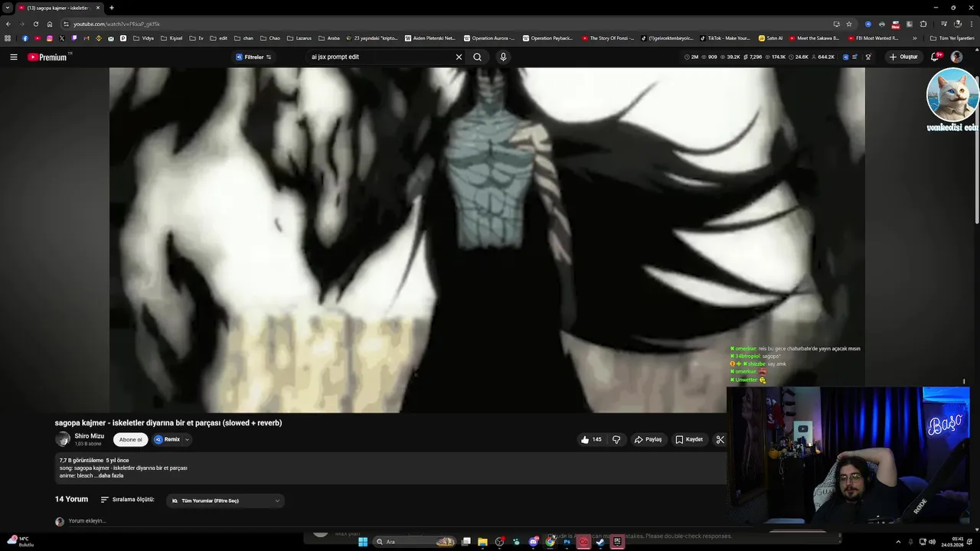Go back with the browser back arrow
The image size is (980, 551).
[x=8, y=24]
